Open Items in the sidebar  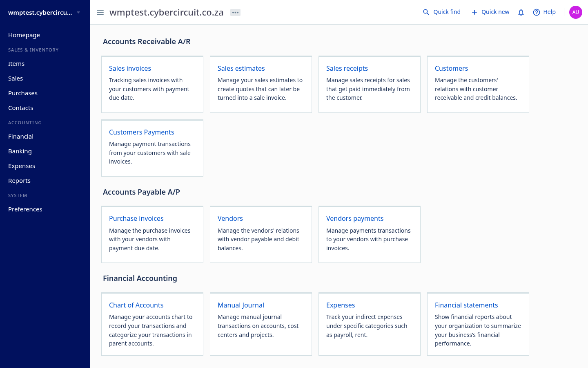click(16, 64)
